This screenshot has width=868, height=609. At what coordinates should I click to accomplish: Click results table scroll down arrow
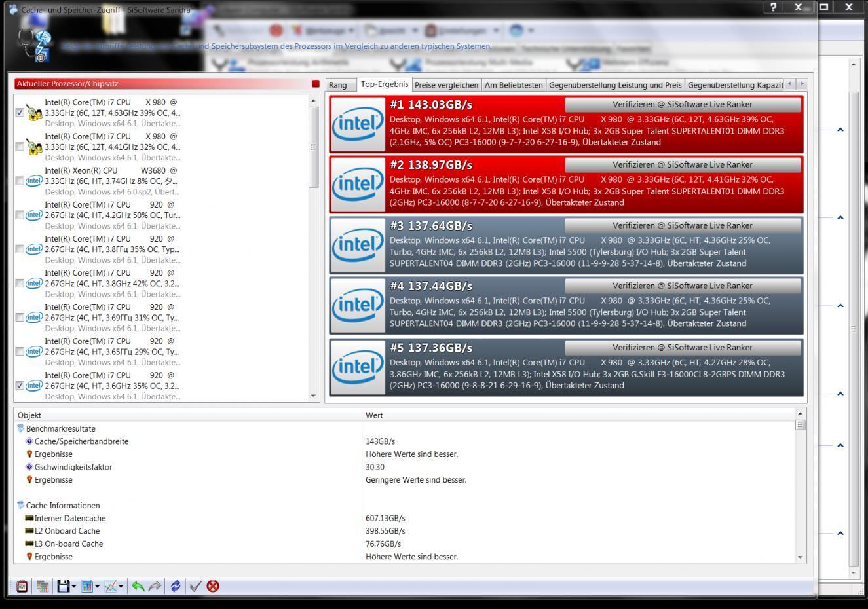(800, 557)
